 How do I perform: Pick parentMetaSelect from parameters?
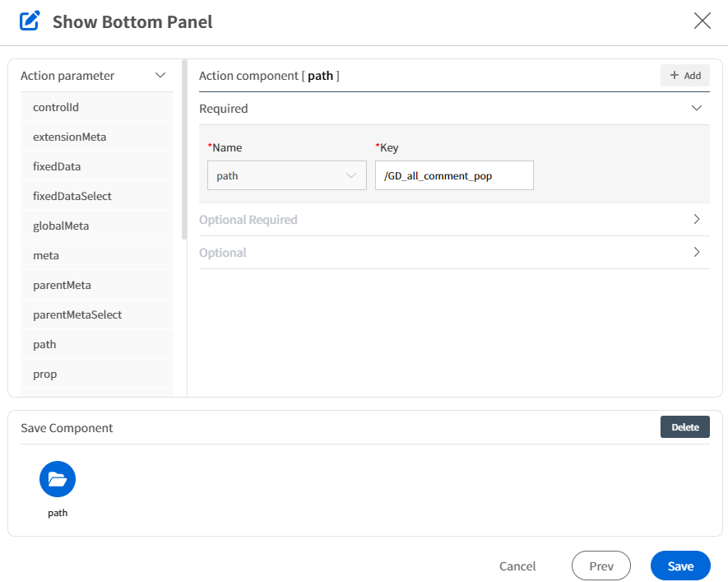96,315
